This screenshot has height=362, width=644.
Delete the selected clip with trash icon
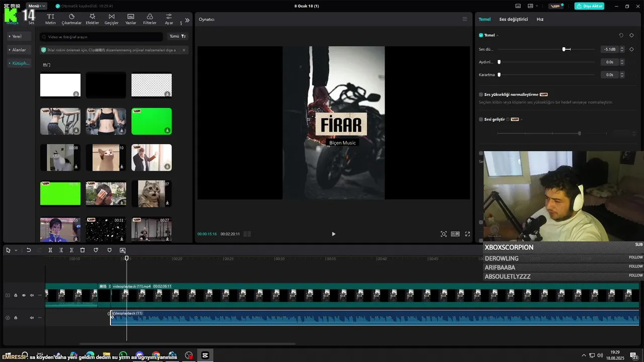coord(83,250)
